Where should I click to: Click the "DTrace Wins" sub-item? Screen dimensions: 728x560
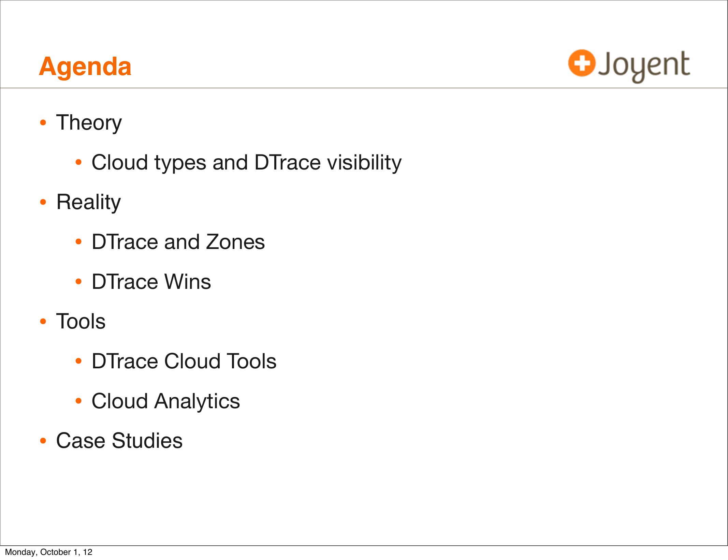(x=151, y=282)
